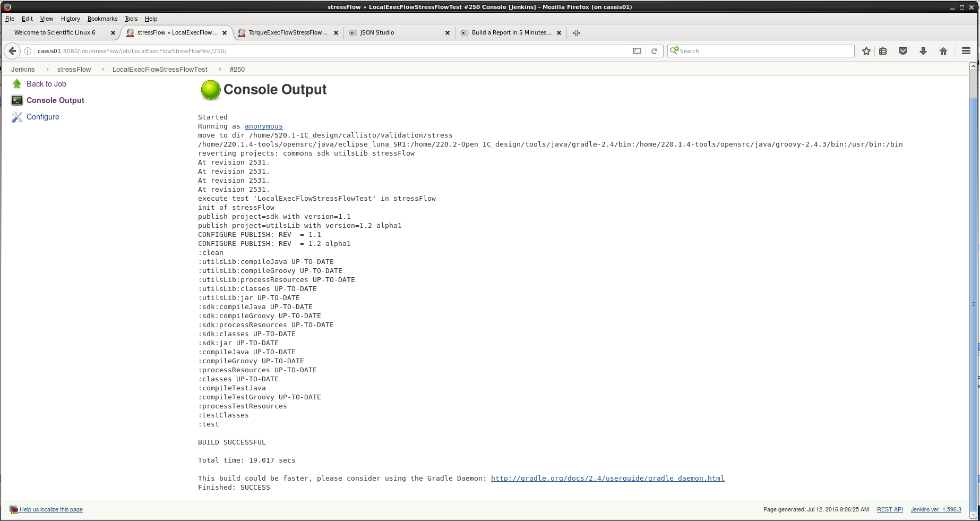
Task: Click the 'Page generated' timestamp text
Action: tap(816, 510)
